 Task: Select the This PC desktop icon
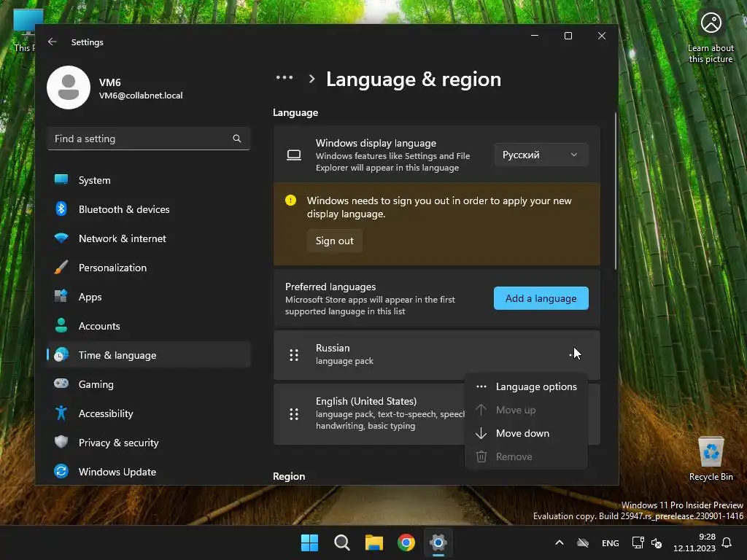(x=24, y=31)
